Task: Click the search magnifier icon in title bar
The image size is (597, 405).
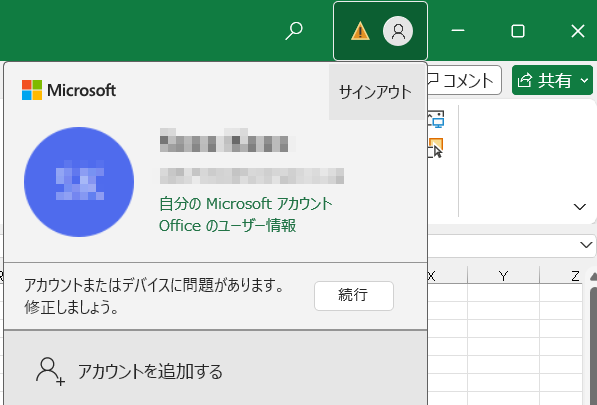Action: click(x=294, y=31)
